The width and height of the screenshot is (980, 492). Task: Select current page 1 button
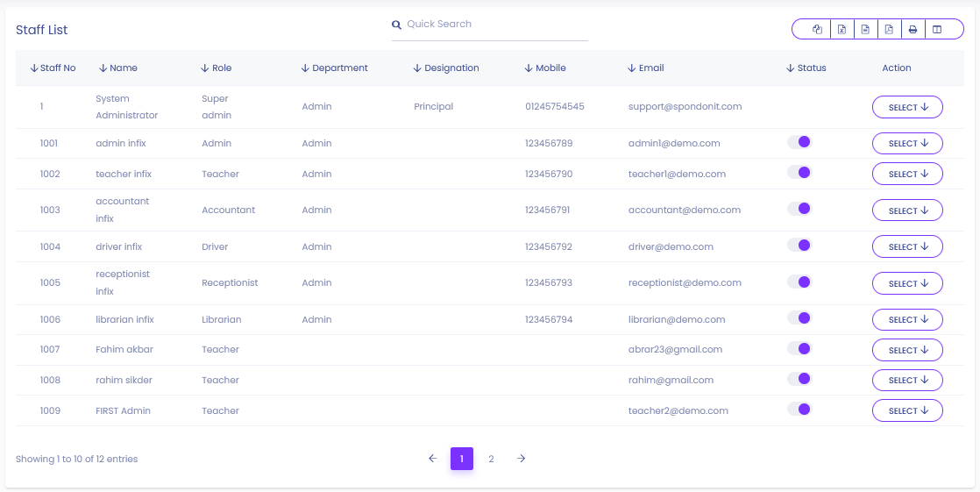point(462,459)
